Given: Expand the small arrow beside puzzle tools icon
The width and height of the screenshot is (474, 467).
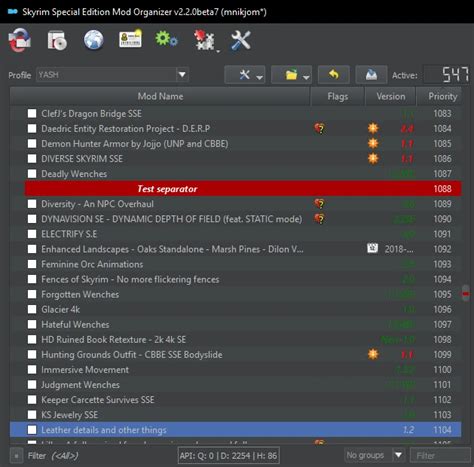Looking at the screenshot, I should 218,51.
